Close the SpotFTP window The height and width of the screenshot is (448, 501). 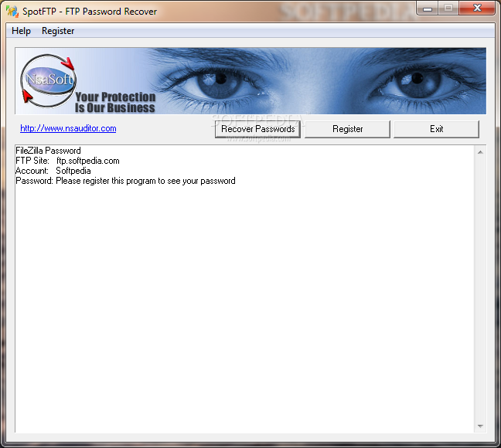coord(477,8)
